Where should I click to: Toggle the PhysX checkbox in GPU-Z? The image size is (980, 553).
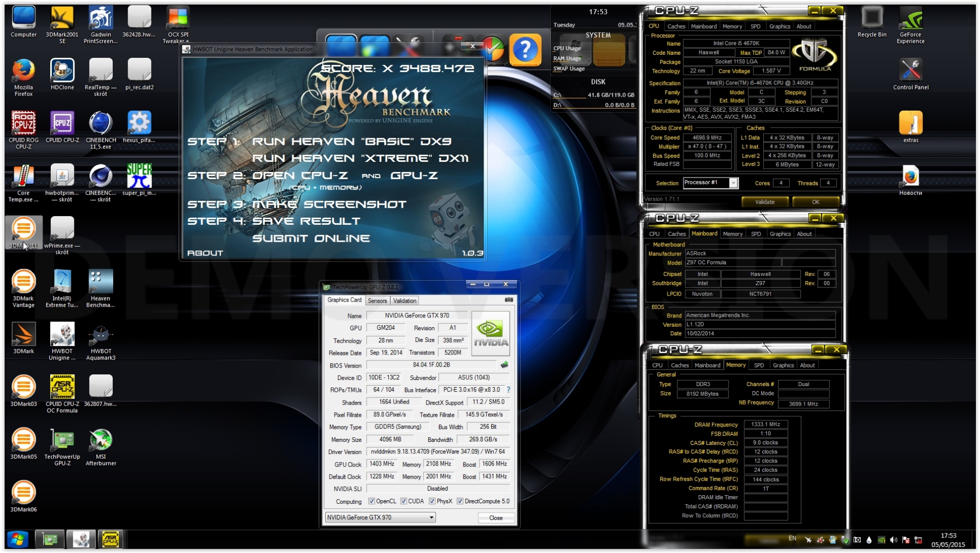[432, 501]
